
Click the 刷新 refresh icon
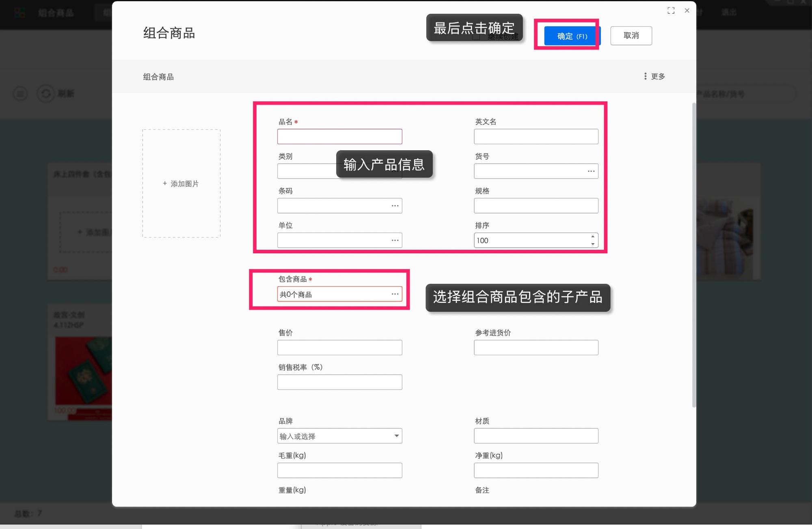click(45, 94)
